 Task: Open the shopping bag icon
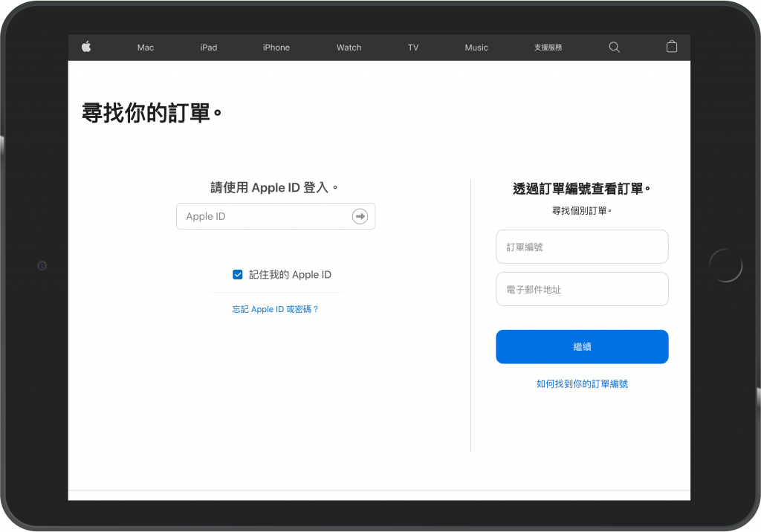pos(672,47)
